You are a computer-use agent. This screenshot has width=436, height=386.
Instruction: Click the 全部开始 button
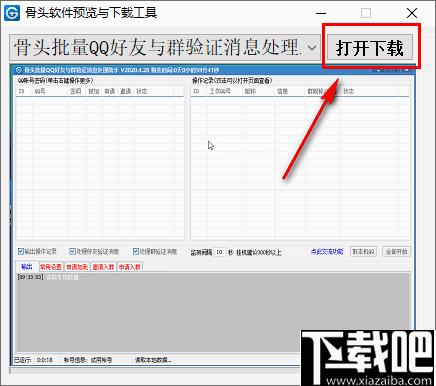pos(396,252)
